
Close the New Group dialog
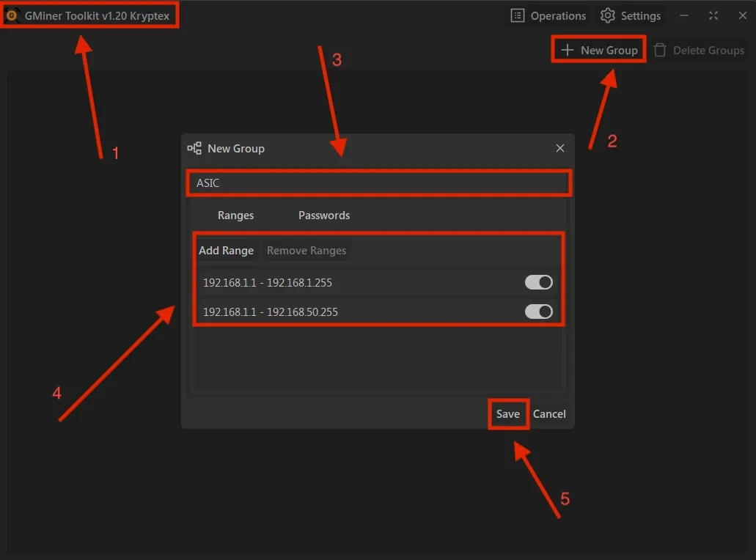[x=560, y=148]
